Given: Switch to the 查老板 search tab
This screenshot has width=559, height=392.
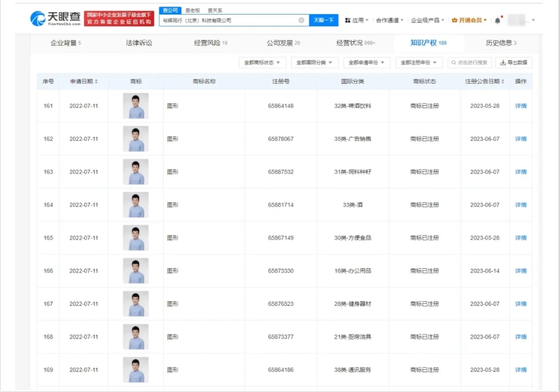Looking at the screenshot, I should [193, 10].
